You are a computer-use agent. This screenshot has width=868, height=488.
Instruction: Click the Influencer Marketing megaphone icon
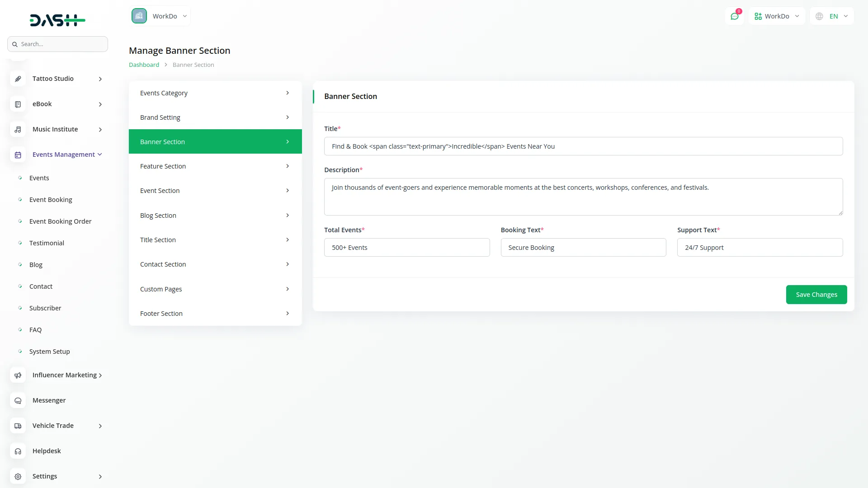coord(18,375)
